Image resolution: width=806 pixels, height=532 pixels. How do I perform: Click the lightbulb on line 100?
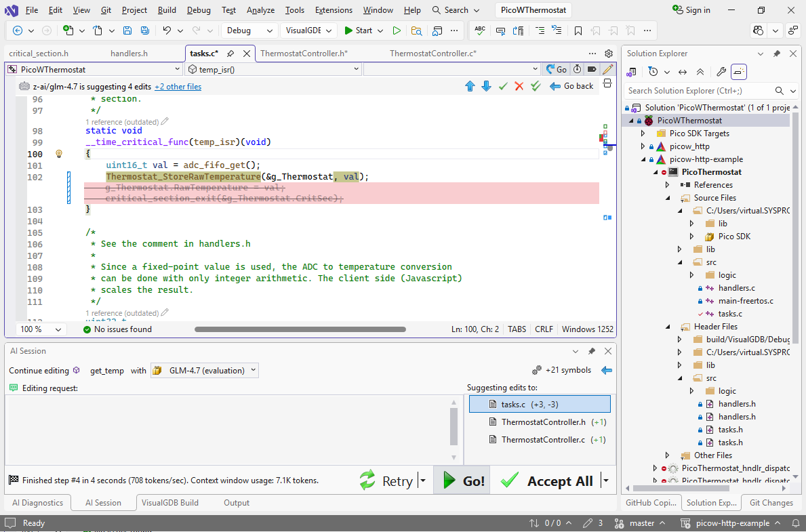(59, 154)
